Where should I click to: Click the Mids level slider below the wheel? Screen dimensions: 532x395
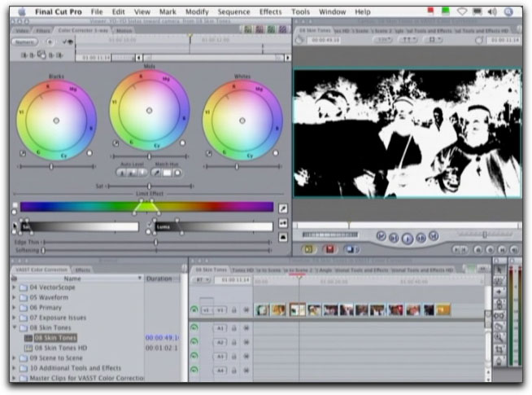pyautogui.click(x=149, y=156)
